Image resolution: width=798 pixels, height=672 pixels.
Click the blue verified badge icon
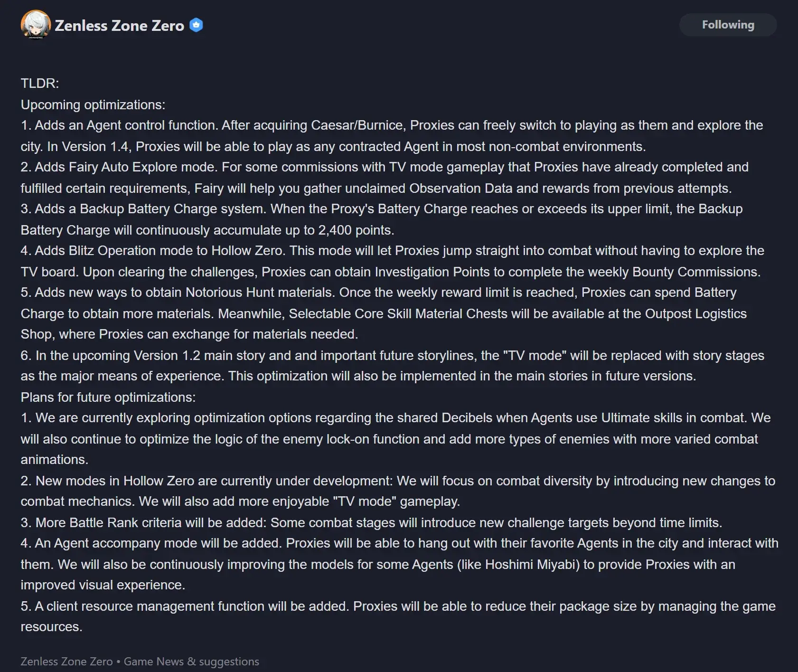click(196, 25)
